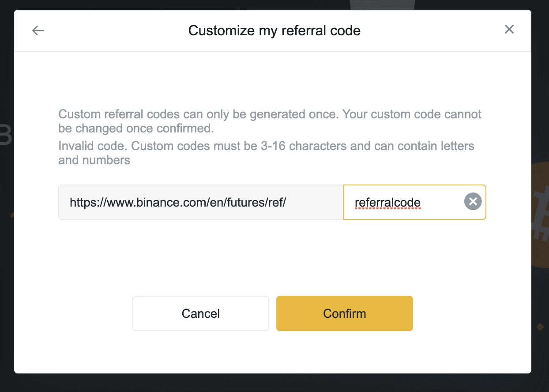Screen dimensions: 549x392
Task: Click the underlined referralcode text
Action: pos(387,203)
